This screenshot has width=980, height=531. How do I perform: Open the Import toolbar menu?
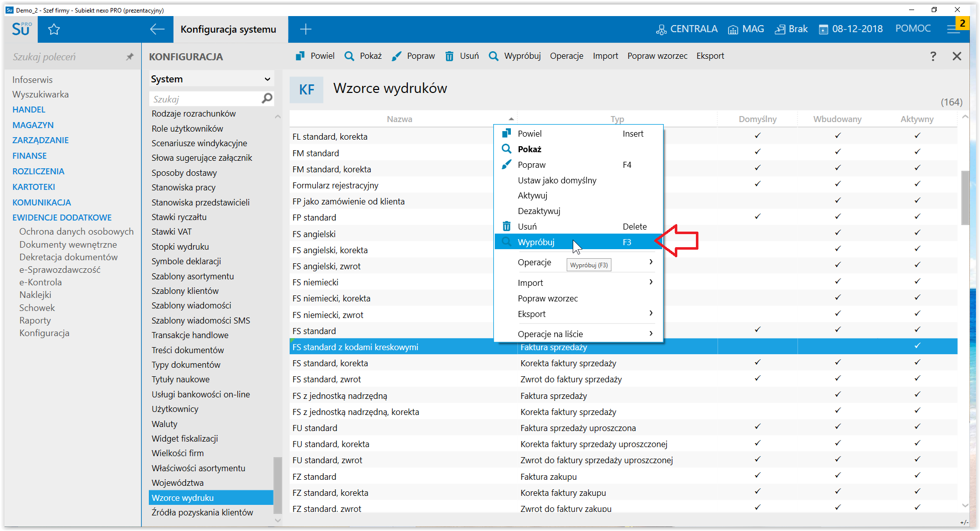click(605, 56)
